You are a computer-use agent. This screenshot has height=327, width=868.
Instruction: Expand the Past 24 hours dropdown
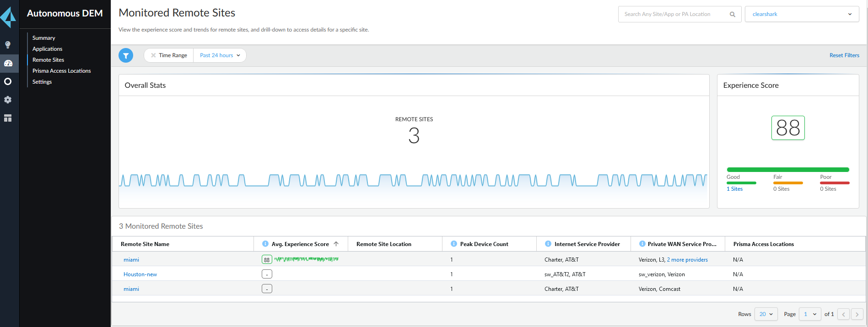click(x=220, y=55)
